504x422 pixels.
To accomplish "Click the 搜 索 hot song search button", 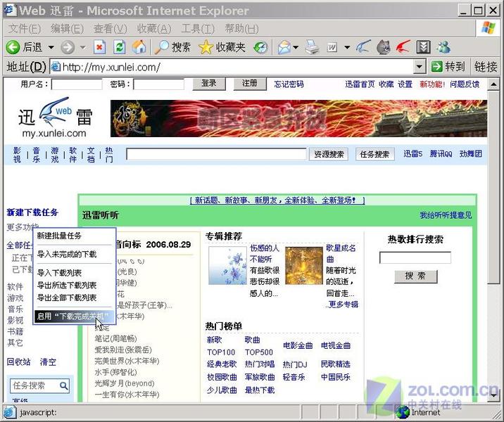I will (x=415, y=276).
